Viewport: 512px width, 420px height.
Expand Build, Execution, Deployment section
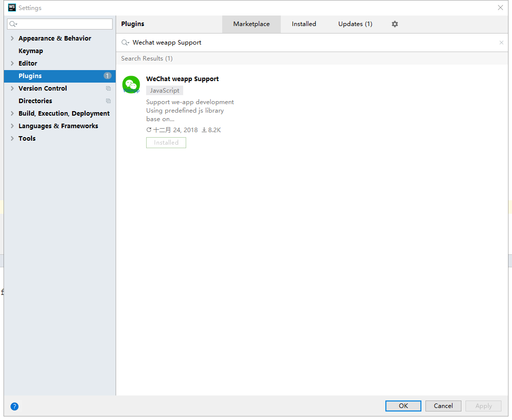tap(12, 113)
